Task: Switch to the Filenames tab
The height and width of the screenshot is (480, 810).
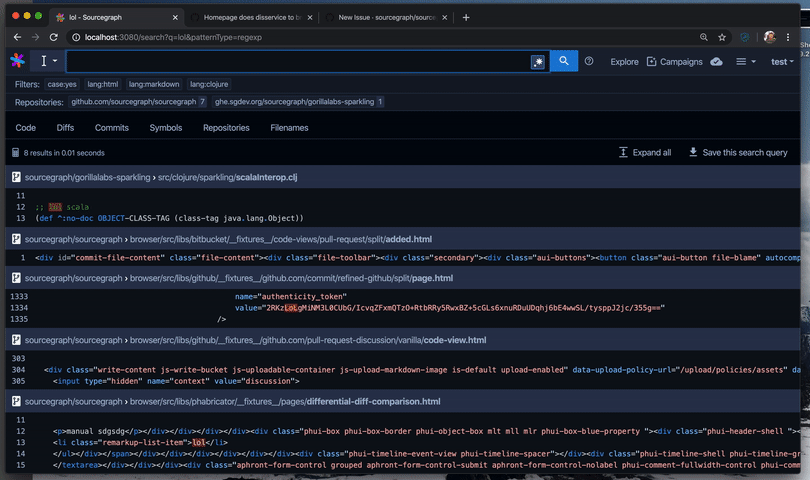Action: point(289,128)
